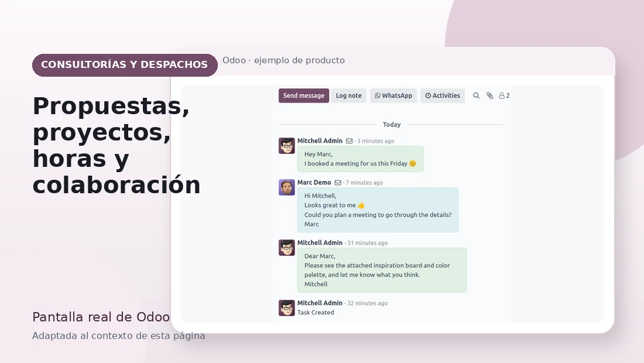Click the follower count '2'

pos(508,95)
